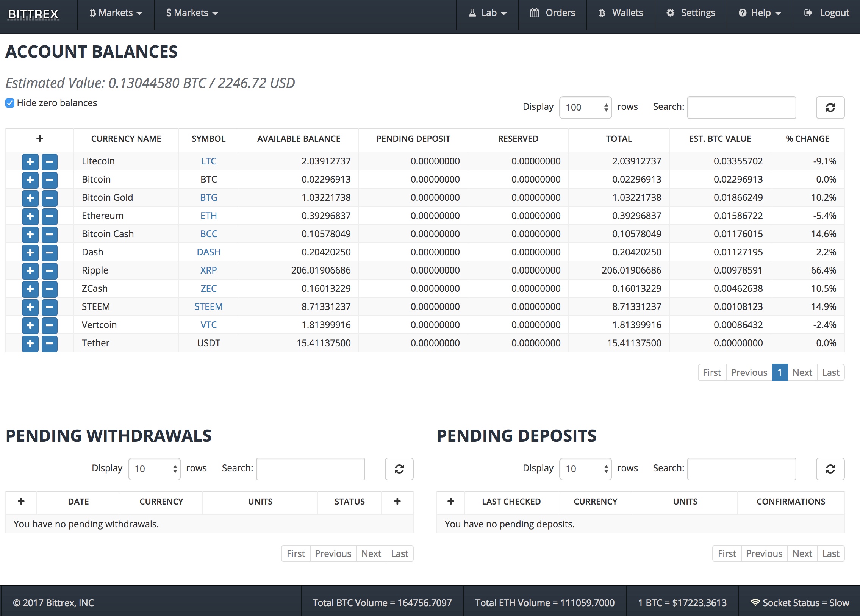
Task: Click the deposit plus icon for Dash
Action: [x=30, y=253]
